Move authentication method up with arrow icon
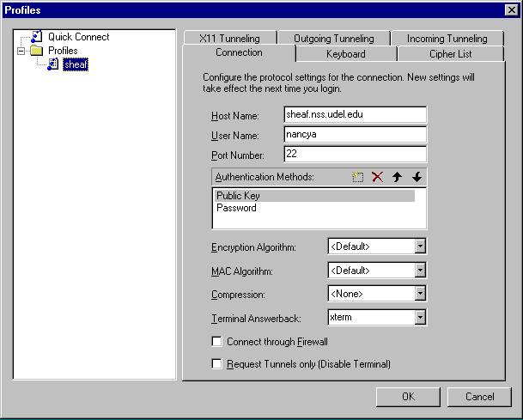The image size is (523, 420). point(397,177)
